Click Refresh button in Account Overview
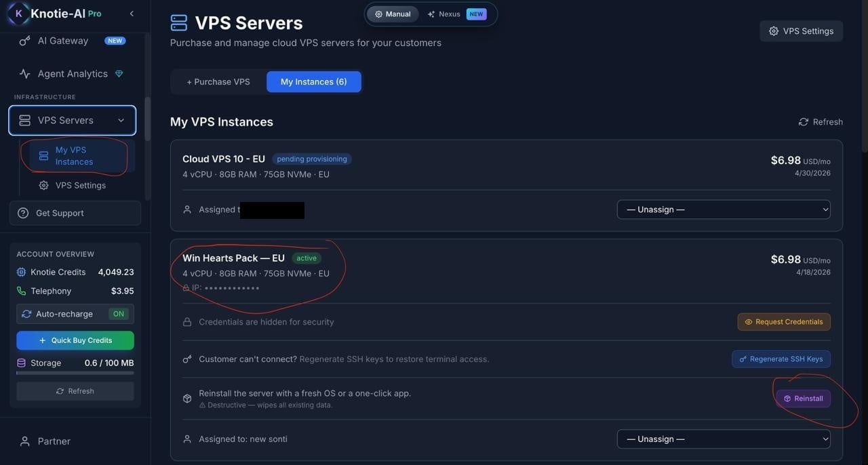 tap(75, 391)
